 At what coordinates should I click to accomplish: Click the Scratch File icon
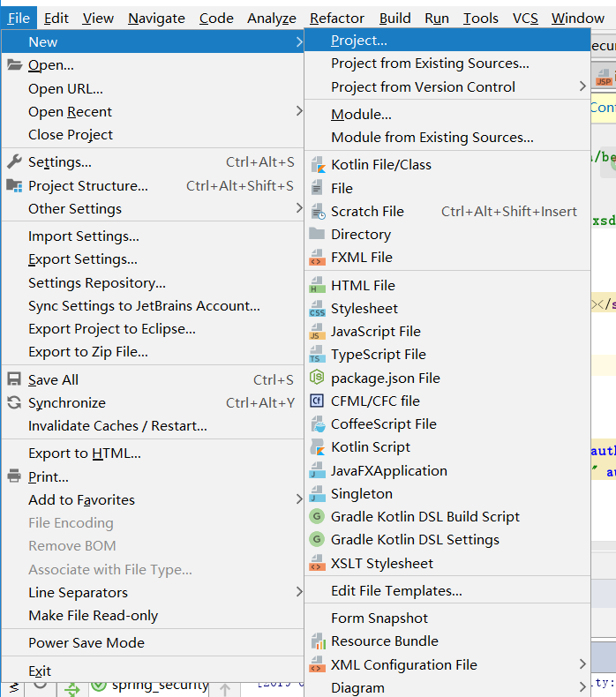pyautogui.click(x=318, y=211)
